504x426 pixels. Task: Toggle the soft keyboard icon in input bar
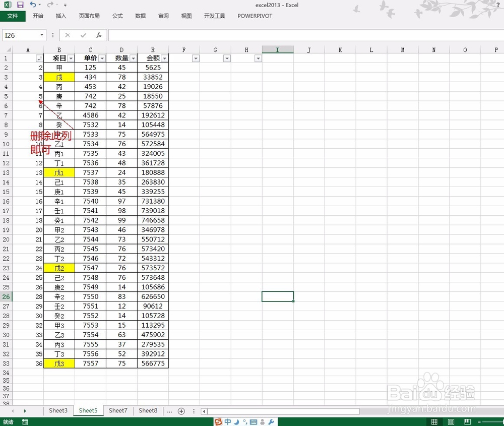click(x=254, y=422)
